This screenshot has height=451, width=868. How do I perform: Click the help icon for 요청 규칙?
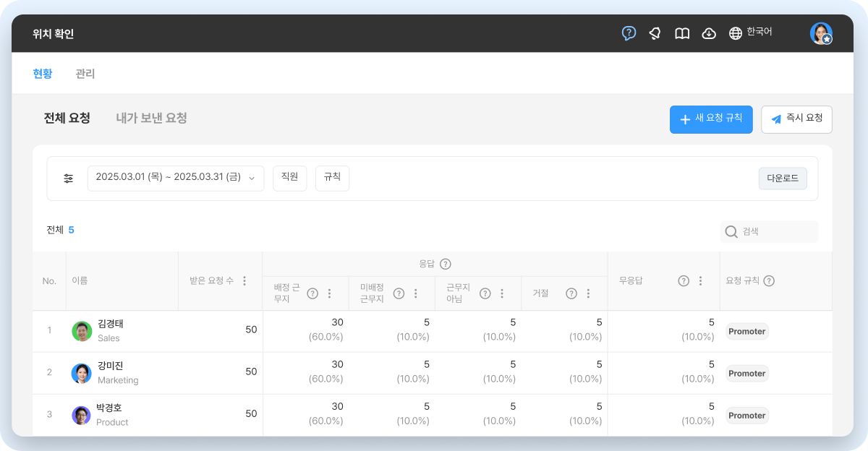769,280
